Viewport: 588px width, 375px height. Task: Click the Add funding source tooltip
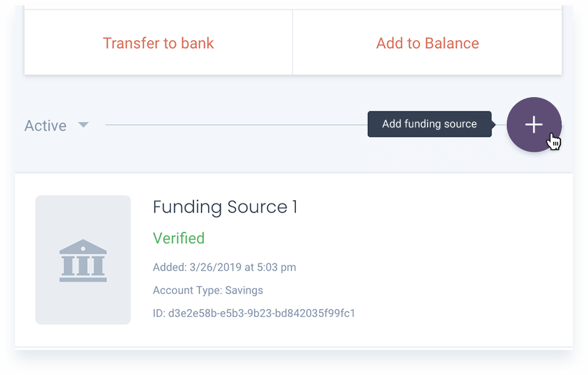pos(429,124)
